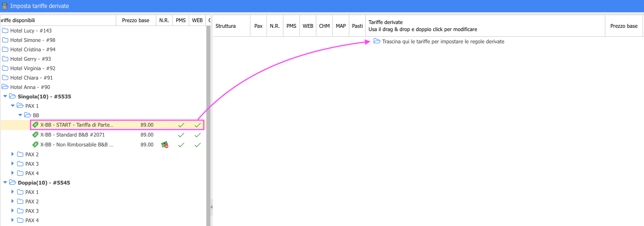Viewport: 644px width, 226px height.
Task: Collapse the Singola(10) #5535 node
Action: pyautogui.click(x=5, y=96)
